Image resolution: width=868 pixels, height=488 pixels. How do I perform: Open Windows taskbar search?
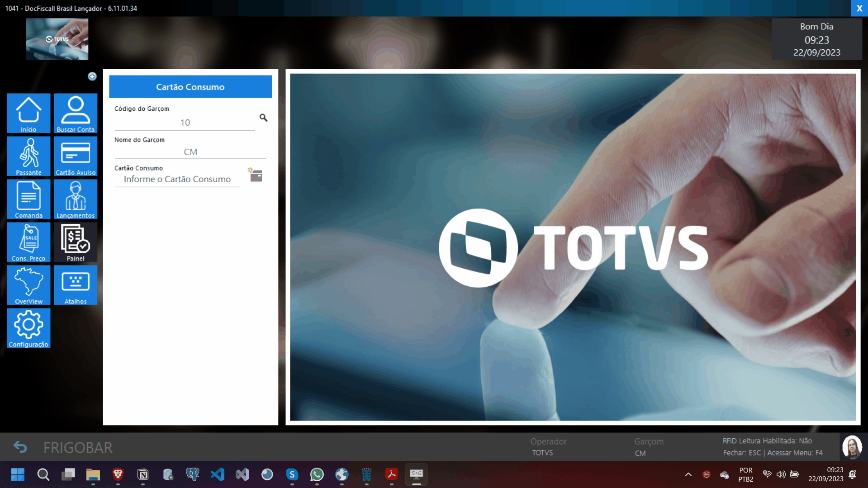click(x=43, y=474)
